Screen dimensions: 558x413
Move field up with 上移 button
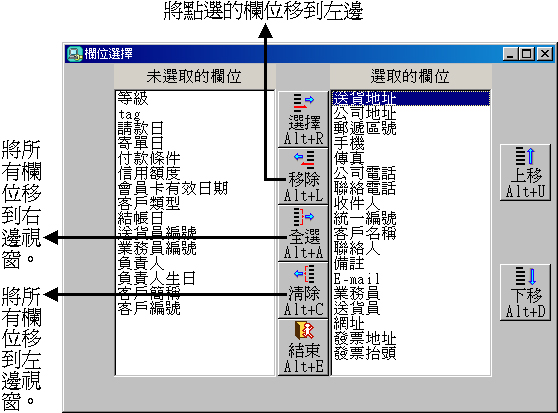pyautogui.click(x=525, y=173)
